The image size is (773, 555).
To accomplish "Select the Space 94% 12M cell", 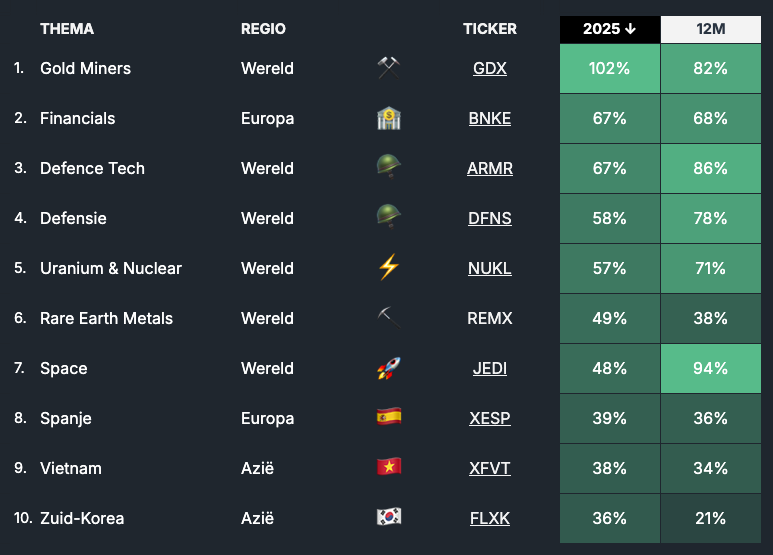I will coord(711,368).
